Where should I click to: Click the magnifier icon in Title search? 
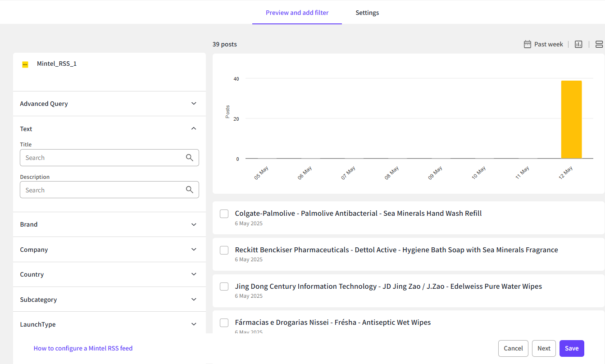click(x=190, y=158)
